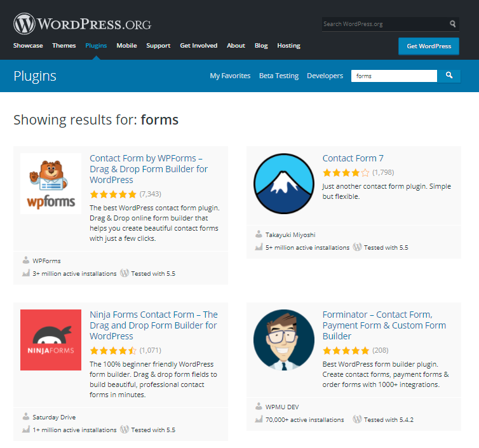Screen dimensions: 479x448
Task: Visit the About page
Action: (236, 46)
